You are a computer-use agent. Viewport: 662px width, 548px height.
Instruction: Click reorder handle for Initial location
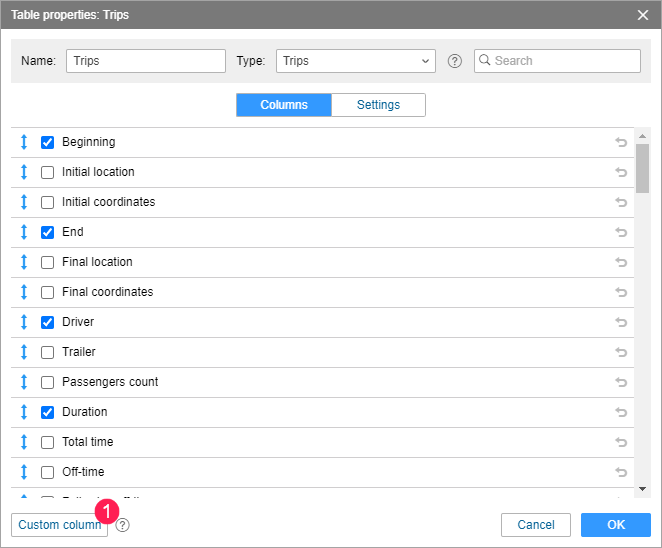tap(24, 172)
